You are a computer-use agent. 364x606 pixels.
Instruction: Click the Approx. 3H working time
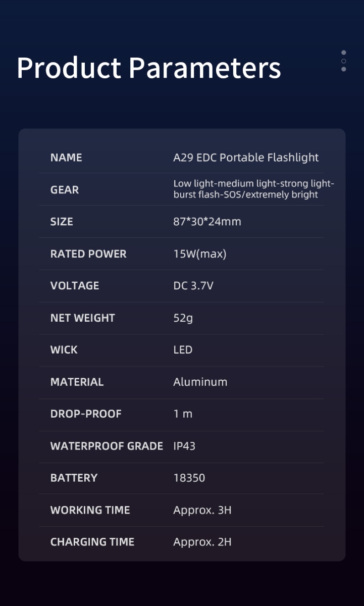coord(202,510)
